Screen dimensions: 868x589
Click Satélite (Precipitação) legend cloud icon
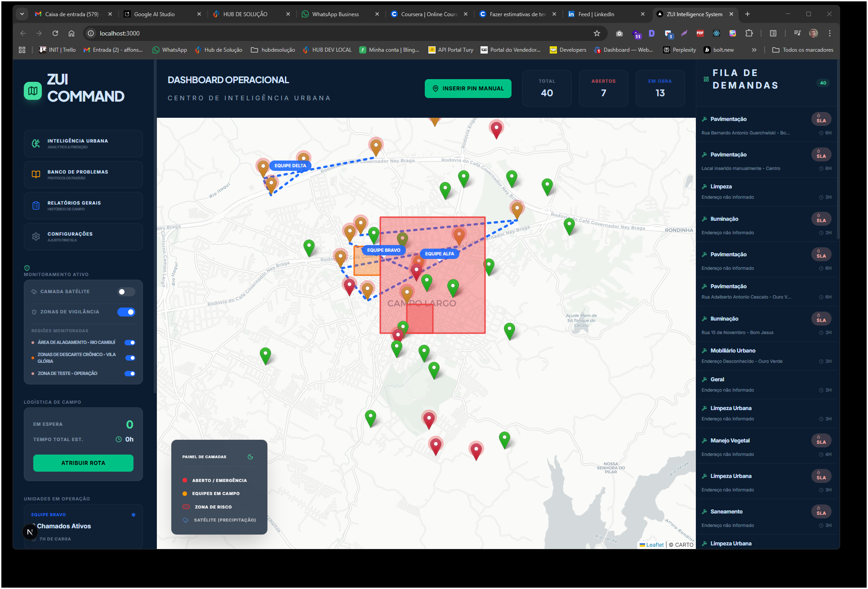pos(186,520)
